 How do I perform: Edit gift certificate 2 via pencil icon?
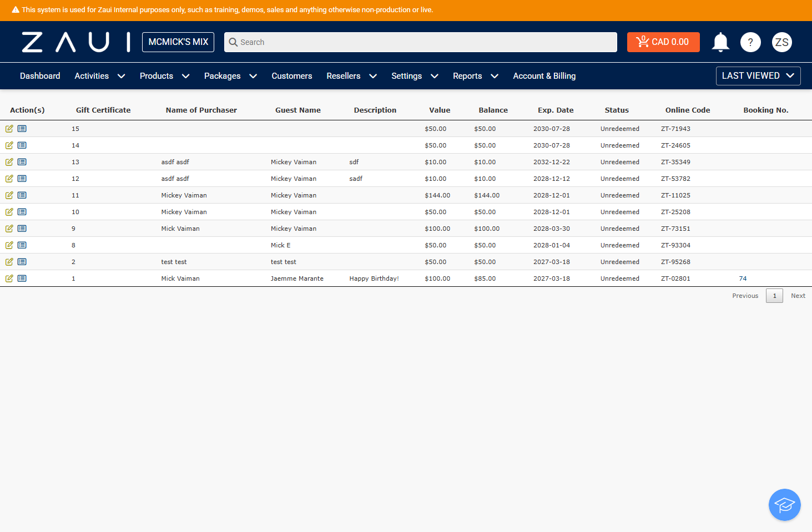9,262
